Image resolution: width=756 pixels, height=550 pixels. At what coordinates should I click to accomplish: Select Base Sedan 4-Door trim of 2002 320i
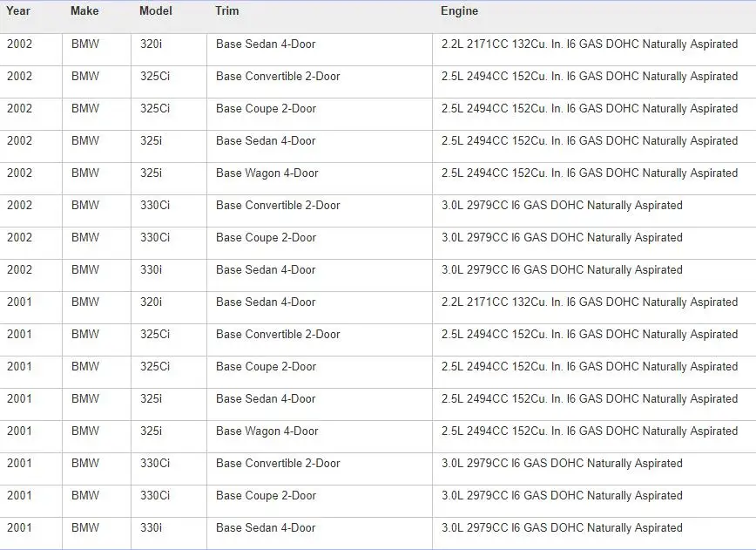click(266, 44)
